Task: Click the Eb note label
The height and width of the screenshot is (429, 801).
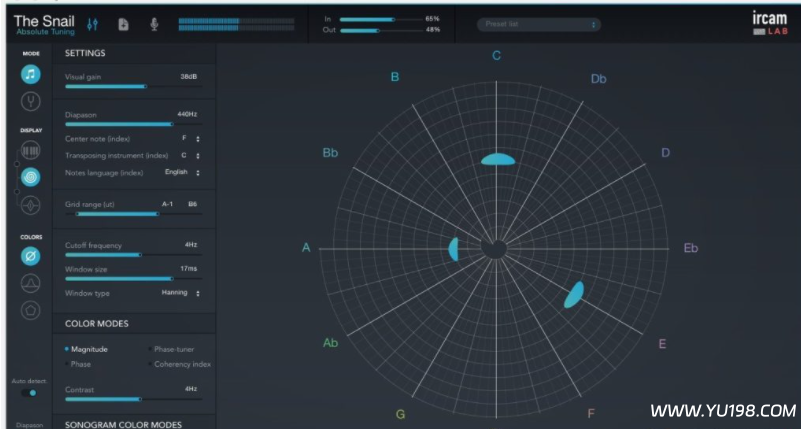Action: coord(691,248)
